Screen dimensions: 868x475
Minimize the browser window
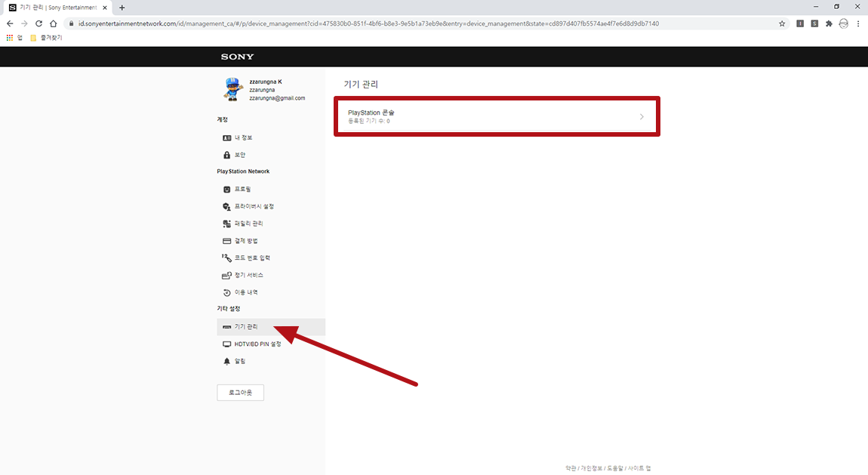(x=816, y=7)
